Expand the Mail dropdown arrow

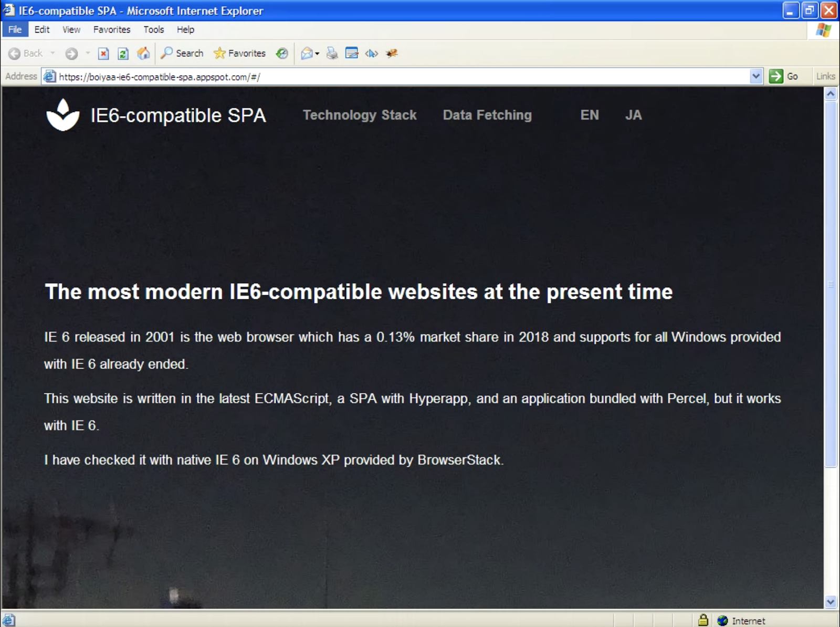317,54
